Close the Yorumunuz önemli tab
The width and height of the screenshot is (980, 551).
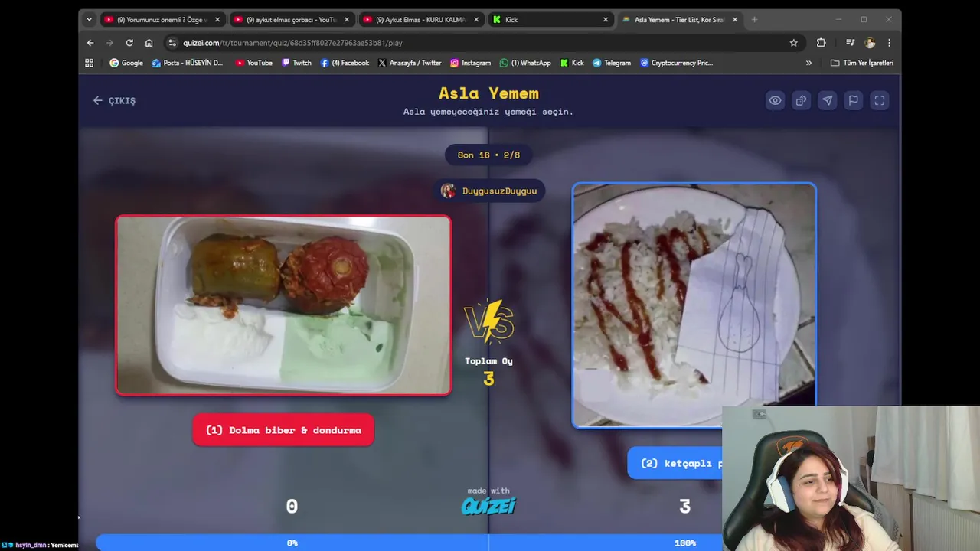click(x=217, y=19)
